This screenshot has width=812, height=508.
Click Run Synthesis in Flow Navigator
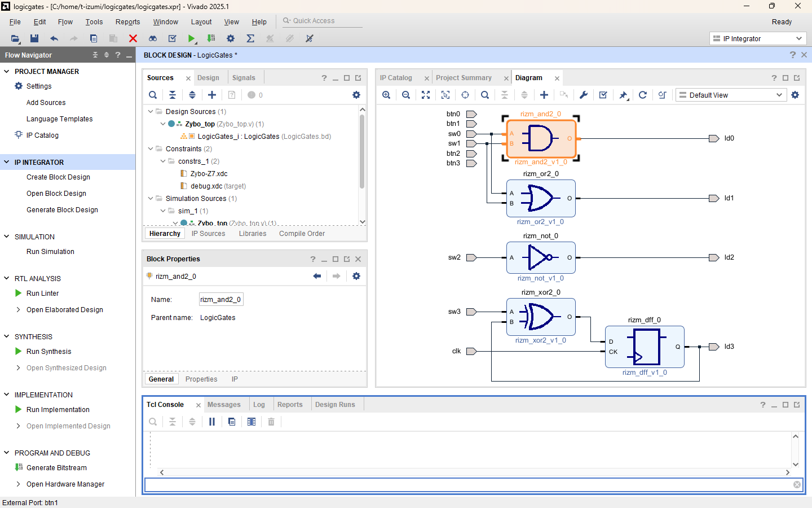click(x=48, y=352)
